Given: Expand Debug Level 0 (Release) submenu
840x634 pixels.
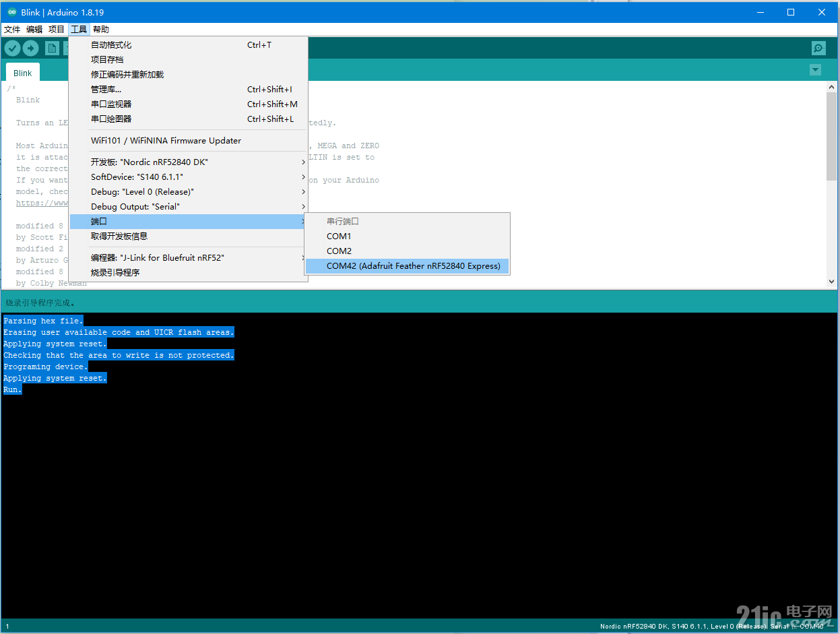Looking at the screenshot, I should pos(189,192).
